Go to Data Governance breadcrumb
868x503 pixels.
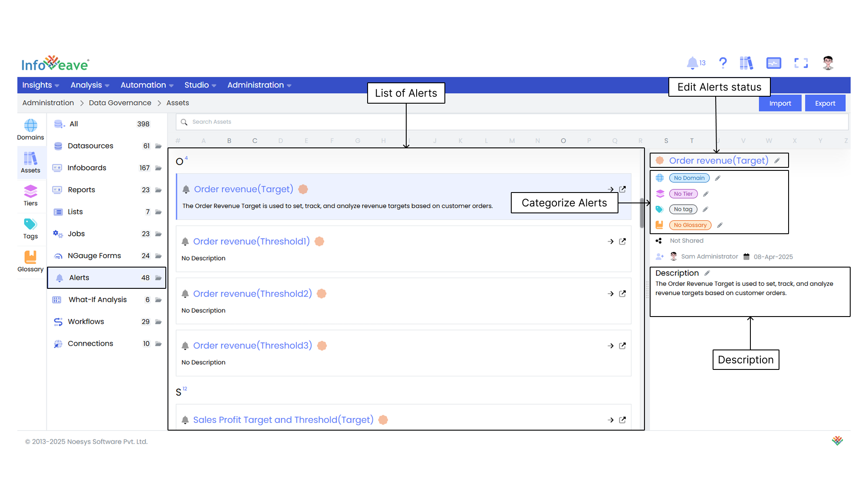[x=120, y=103]
